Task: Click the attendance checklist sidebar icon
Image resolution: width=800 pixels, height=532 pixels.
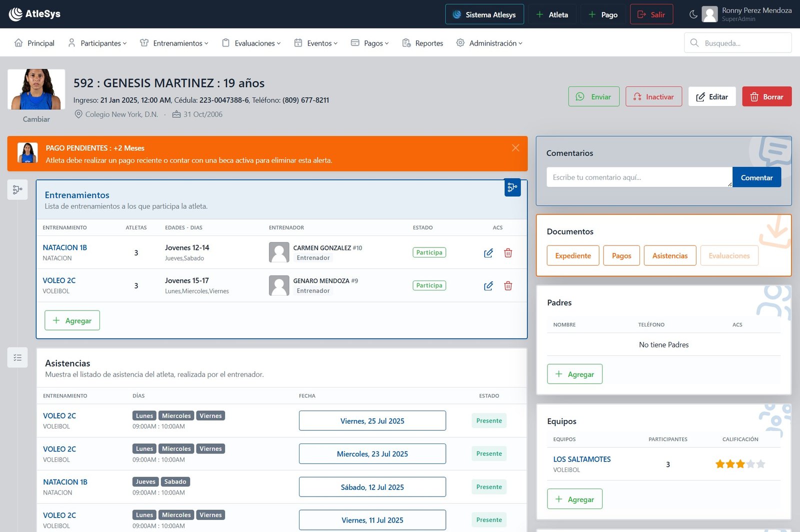Action: click(17, 357)
